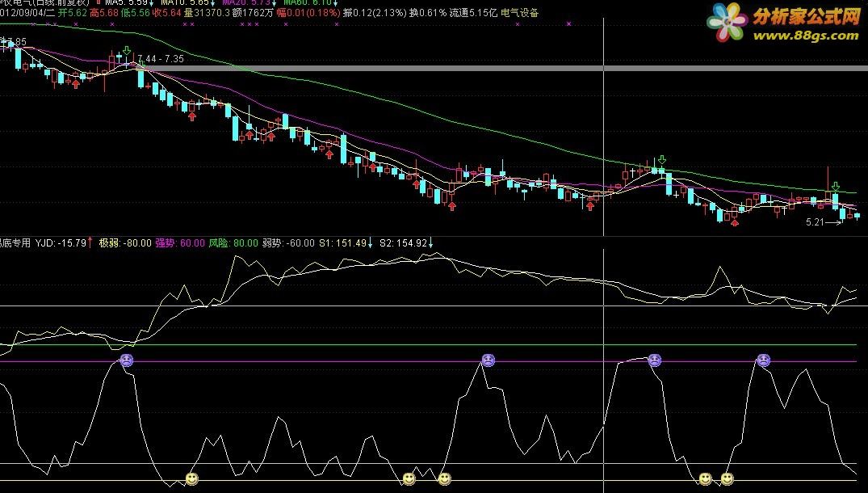The width and height of the screenshot is (868, 493).
Task: Select the MA10: 5.65 label
Action: pyautogui.click(x=185, y=2)
